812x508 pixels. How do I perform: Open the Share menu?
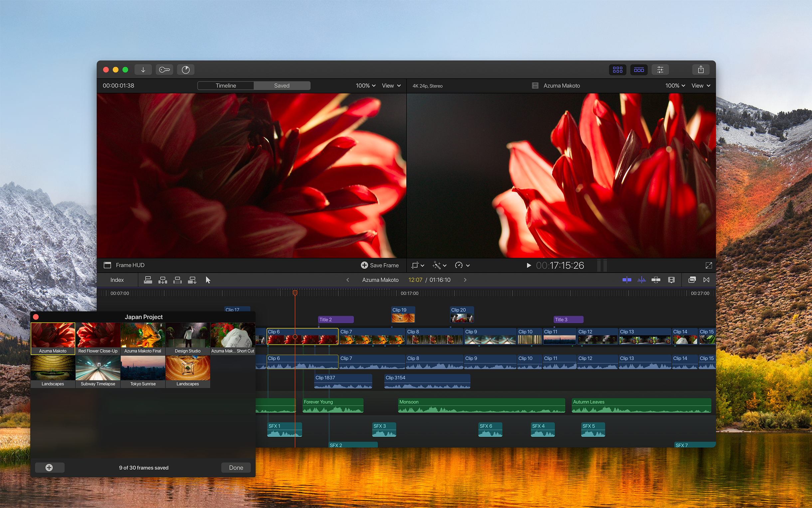click(x=701, y=70)
